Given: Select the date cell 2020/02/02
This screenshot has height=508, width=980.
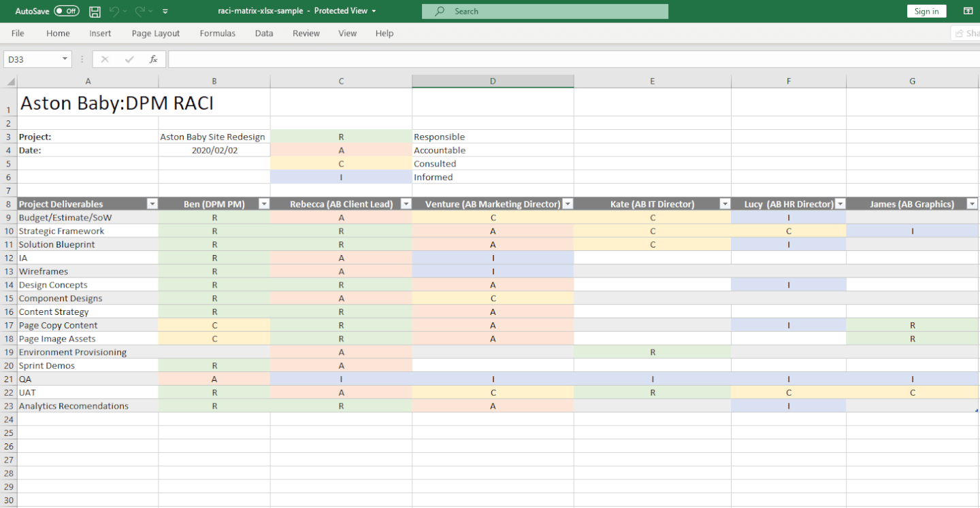Looking at the screenshot, I should pos(214,150).
